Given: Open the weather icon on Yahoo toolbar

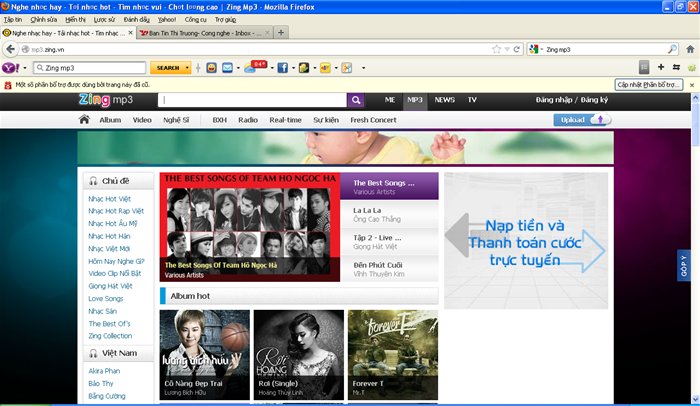Looking at the screenshot, I should coord(255,67).
